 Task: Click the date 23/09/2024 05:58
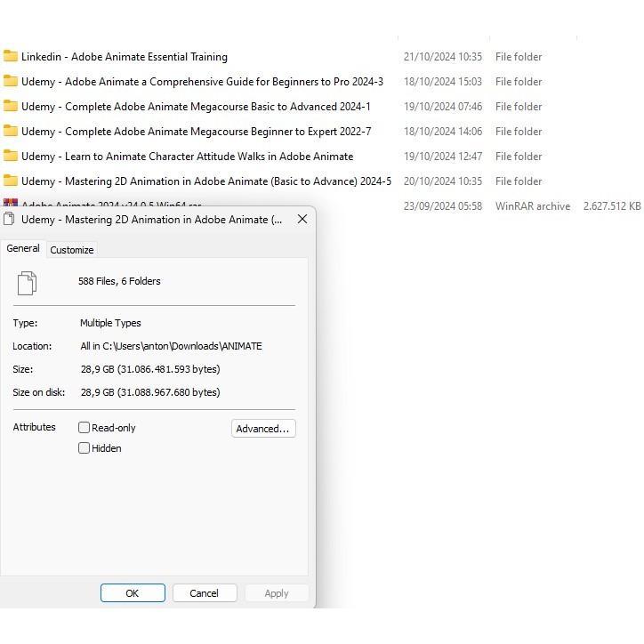(443, 206)
